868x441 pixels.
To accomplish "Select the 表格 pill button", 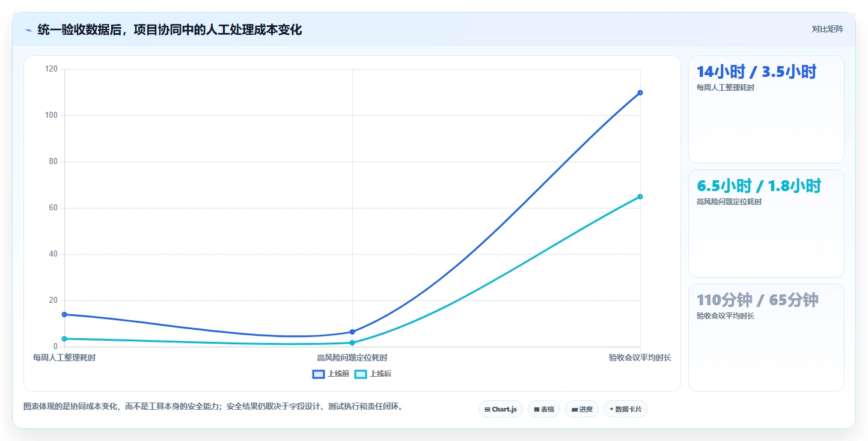I will 543,409.
